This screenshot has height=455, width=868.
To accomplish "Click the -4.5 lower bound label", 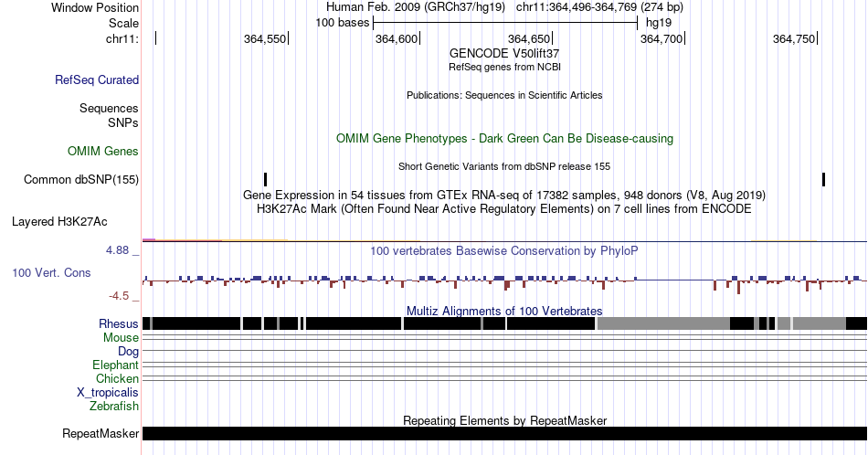I will click(x=119, y=296).
